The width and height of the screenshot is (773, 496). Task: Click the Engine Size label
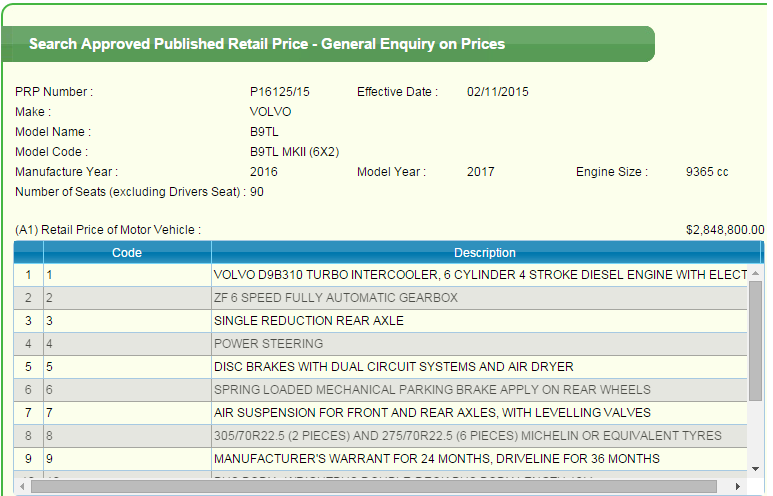coord(612,172)
